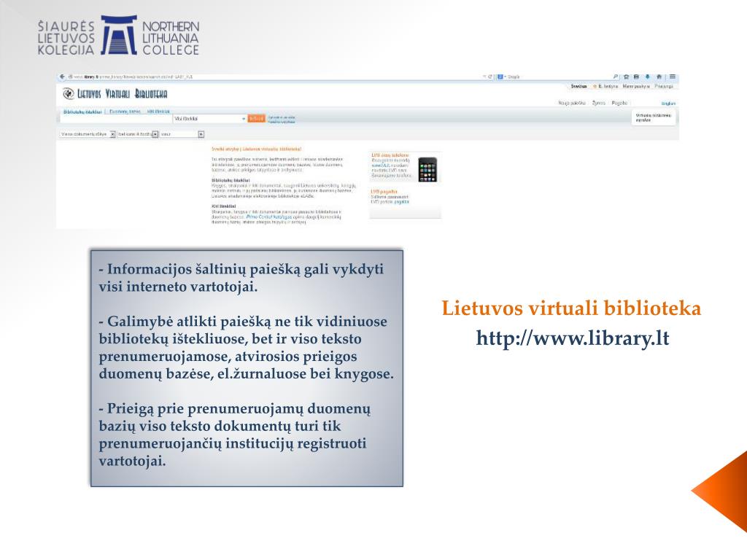Click "LVB Jūsų telefone" widget heading

click(390, 155)
